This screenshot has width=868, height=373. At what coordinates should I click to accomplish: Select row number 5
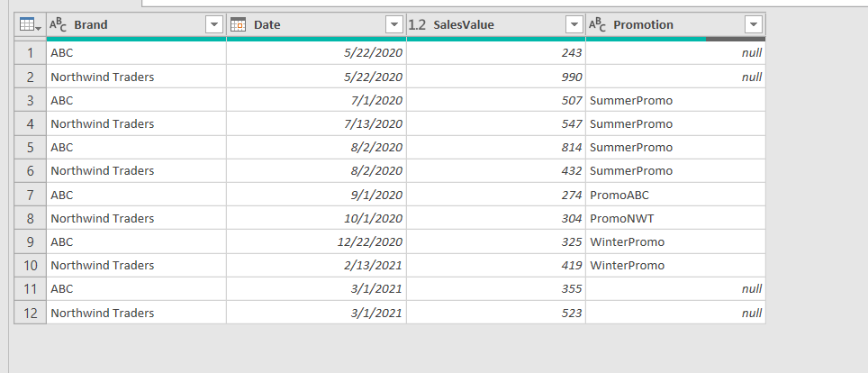click(x=30, y=148)
